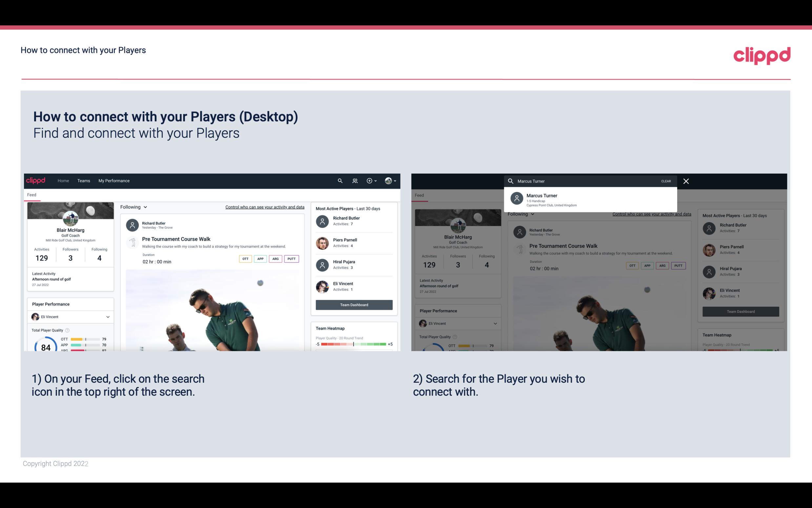The height and width of the screenshot is (508, 812).
Task: Click the APP performance tag icon
Action: tap(259, 258)
